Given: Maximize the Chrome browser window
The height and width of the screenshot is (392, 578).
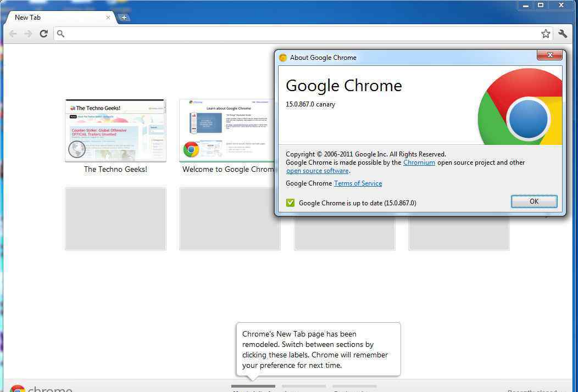Looking at the screenshot, I should click(541, 5).
